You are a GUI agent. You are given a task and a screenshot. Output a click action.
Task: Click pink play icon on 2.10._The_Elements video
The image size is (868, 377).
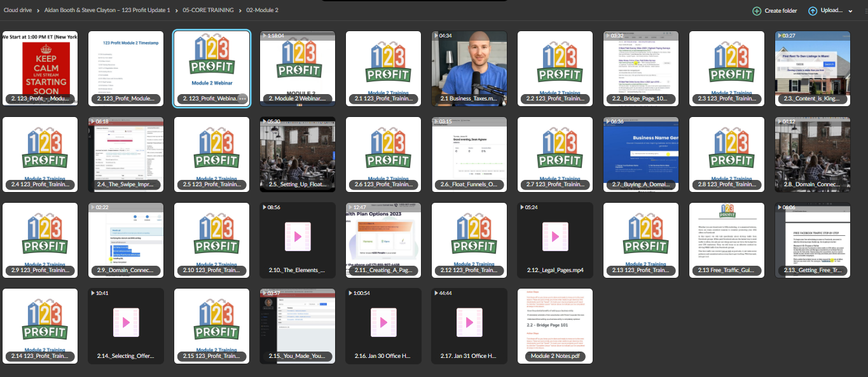coord(298,236)
